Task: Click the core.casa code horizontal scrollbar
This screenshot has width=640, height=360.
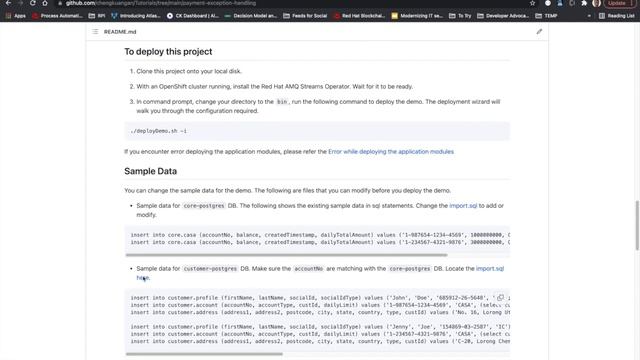Action: pos(287,255)
